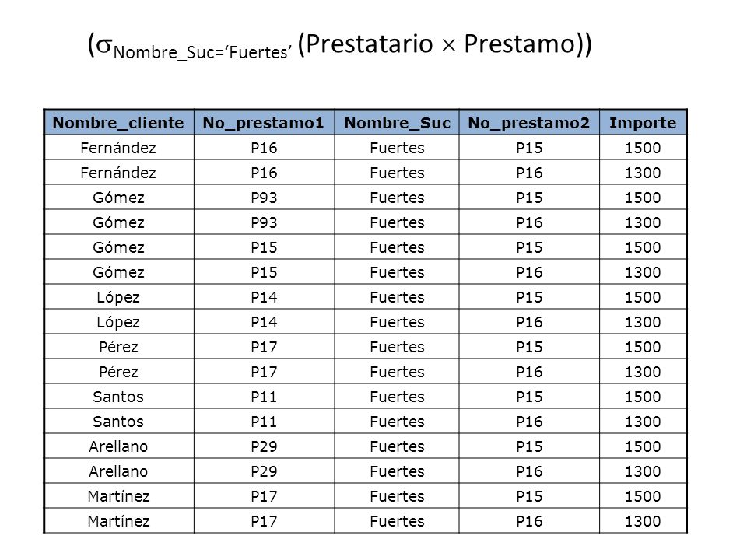Select the first Fernández cell
The width and height of the screenshot is (747, 560).
(x=118, y=148)
